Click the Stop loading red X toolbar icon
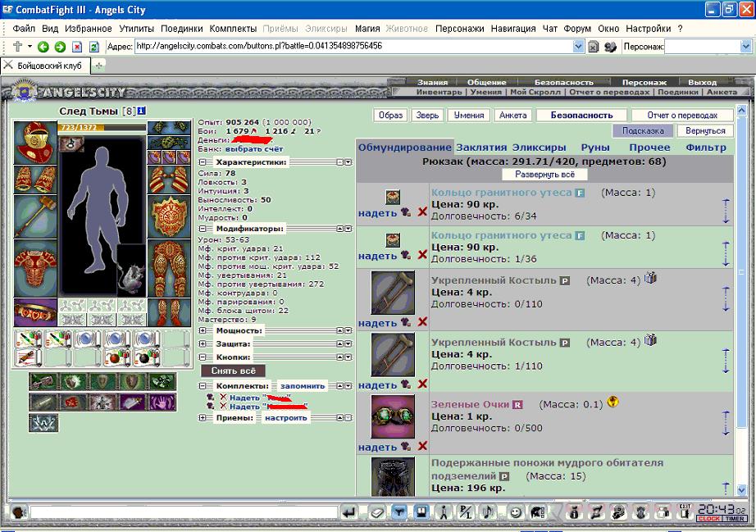 77,47
